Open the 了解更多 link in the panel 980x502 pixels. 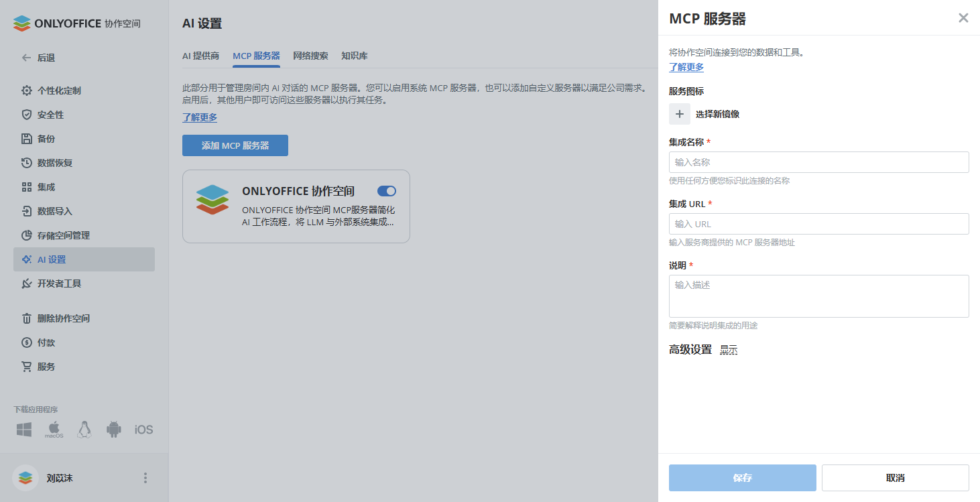[685, 67]
